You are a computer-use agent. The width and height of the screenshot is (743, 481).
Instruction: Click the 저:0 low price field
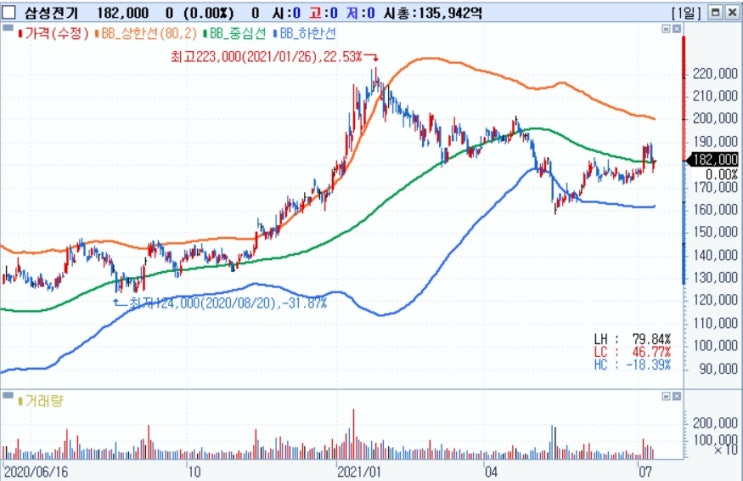pyautogui.click(x=361, y=13)
